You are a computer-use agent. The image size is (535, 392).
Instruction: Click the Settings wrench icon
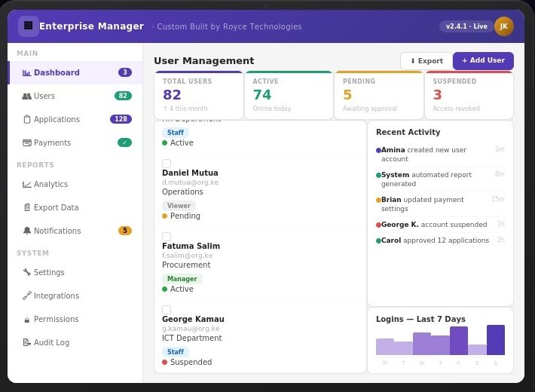point(27,273)
